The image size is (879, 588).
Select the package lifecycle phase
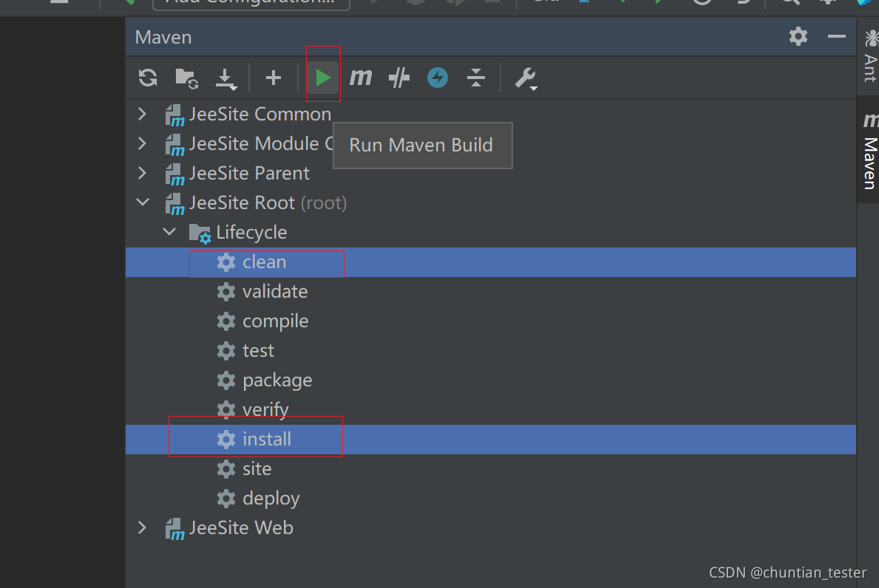pos(491,380)
